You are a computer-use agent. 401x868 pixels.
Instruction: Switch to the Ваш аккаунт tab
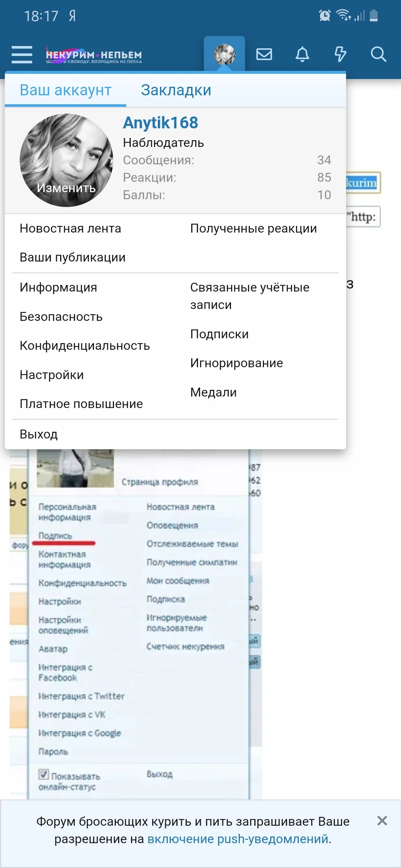click(66, 90)
